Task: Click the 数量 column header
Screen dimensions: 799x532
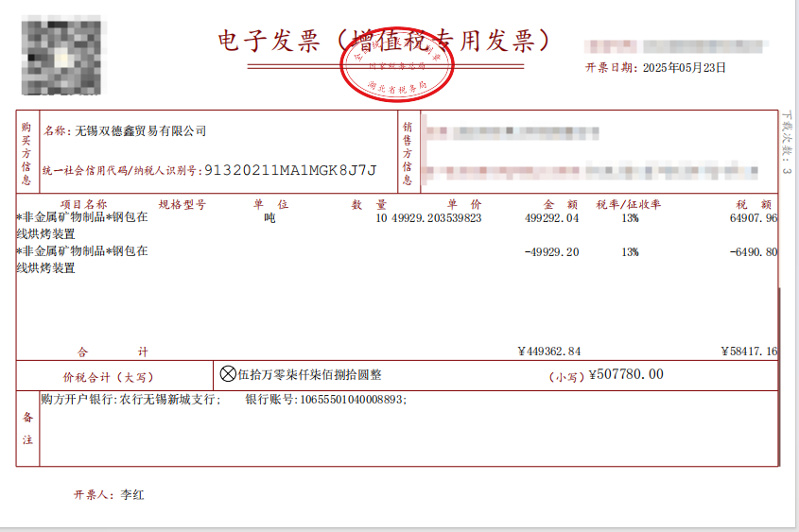Action: (369, 205)
